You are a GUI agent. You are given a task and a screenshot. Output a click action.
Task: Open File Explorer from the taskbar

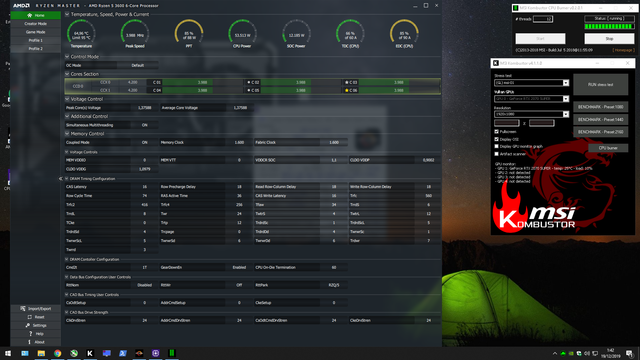41,353
